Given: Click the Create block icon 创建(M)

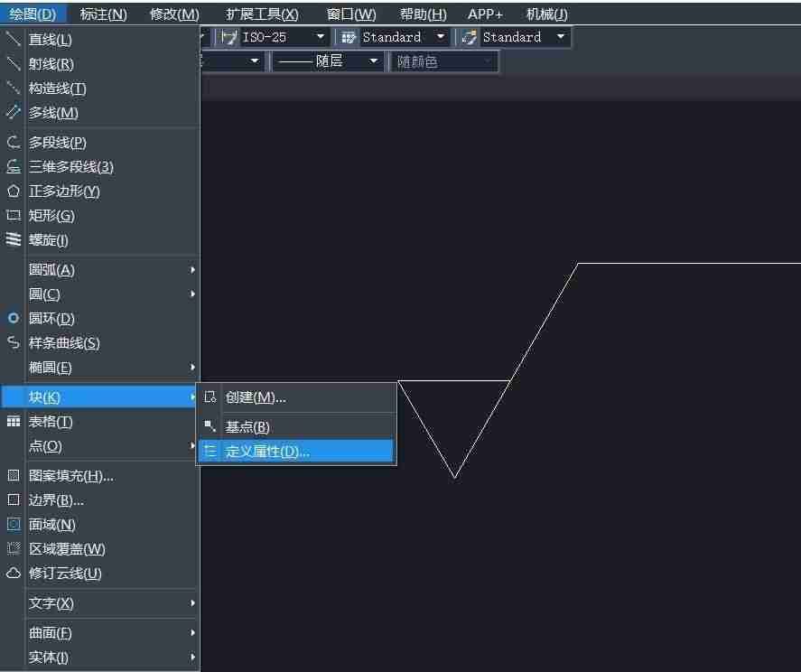Looking at the screenshot, I should click(x=210, y=397).
